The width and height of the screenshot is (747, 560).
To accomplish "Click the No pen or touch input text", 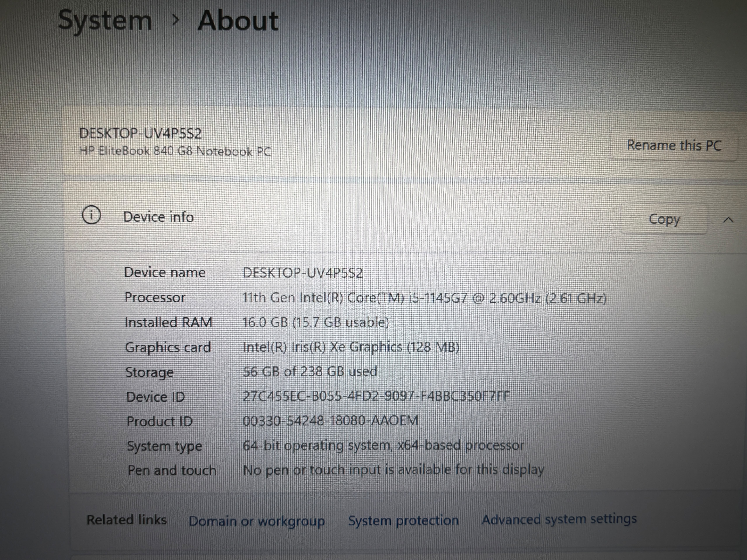I will [x=393, y=470].
